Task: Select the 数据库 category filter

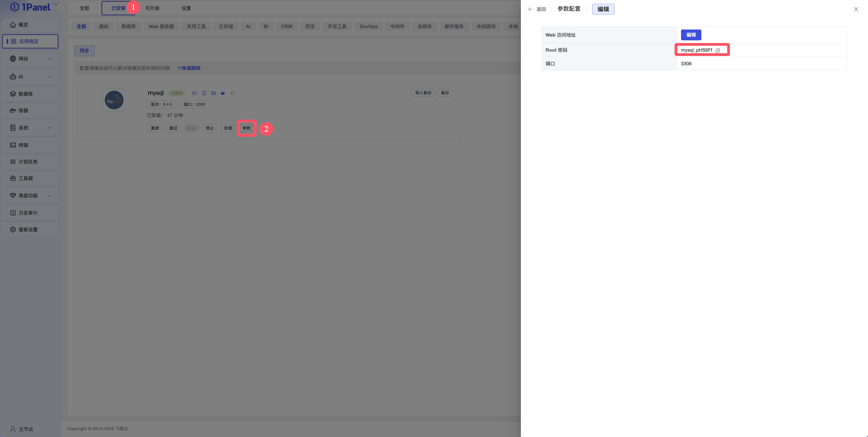Action: (x=128, y=27)
